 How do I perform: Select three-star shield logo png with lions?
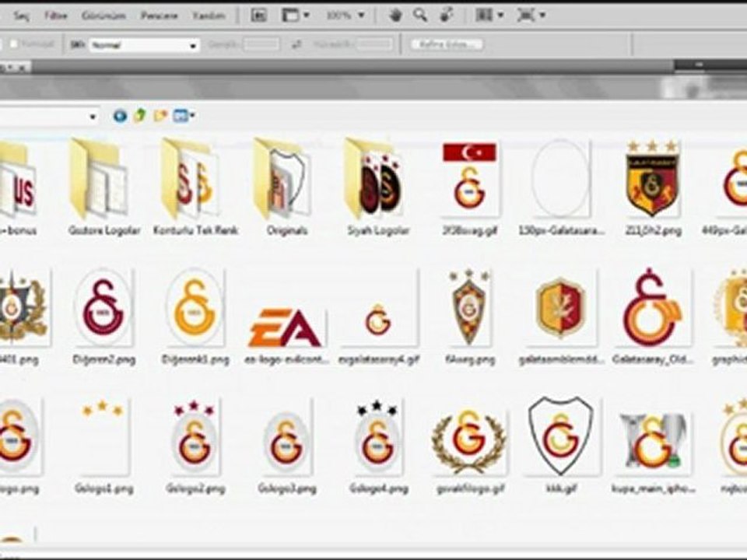652,179
